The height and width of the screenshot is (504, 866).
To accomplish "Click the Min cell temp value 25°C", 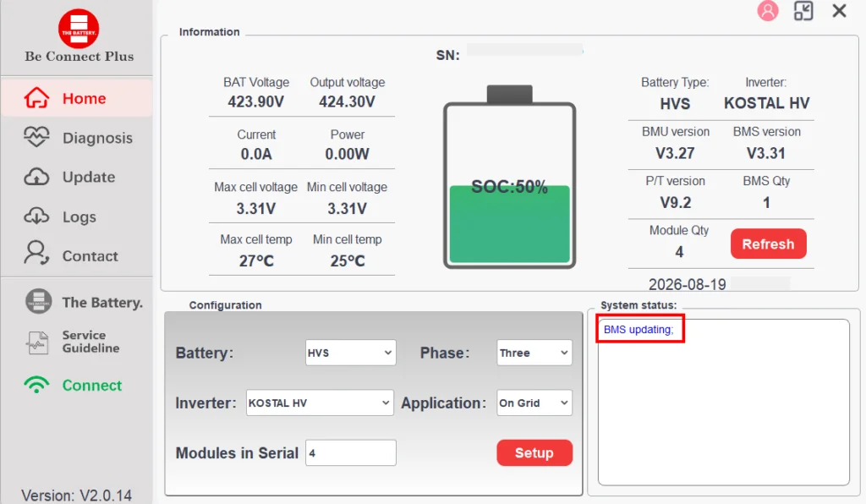I will pos(348,260).
